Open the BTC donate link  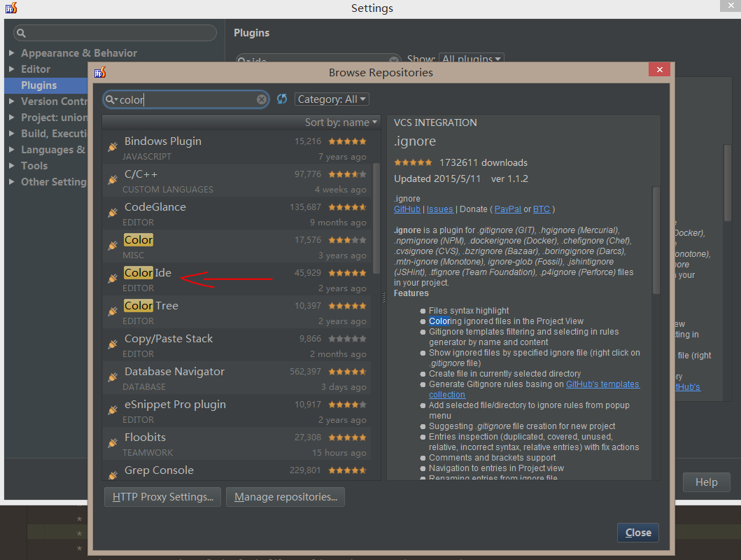point(541,209)
